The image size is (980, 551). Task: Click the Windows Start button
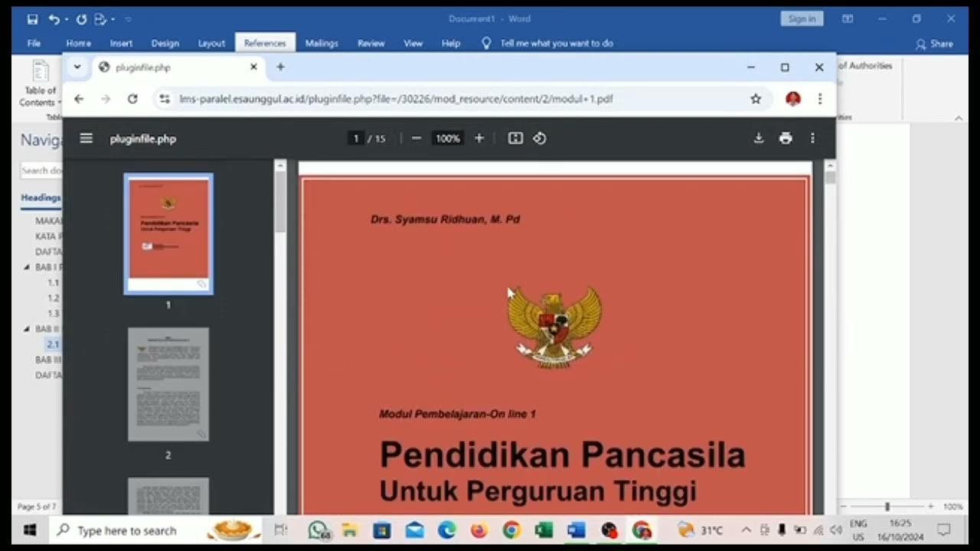[31, 530]
